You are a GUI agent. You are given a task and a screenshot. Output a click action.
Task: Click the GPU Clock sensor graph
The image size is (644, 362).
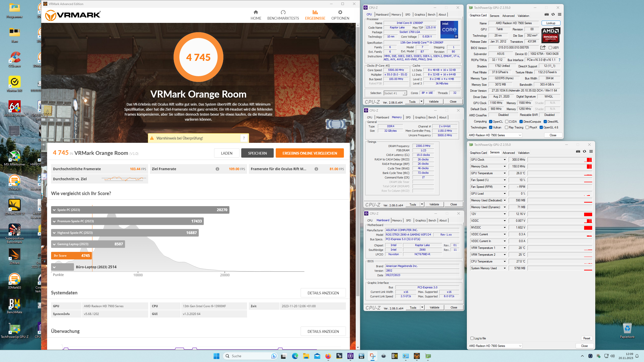tap(560, 160)
